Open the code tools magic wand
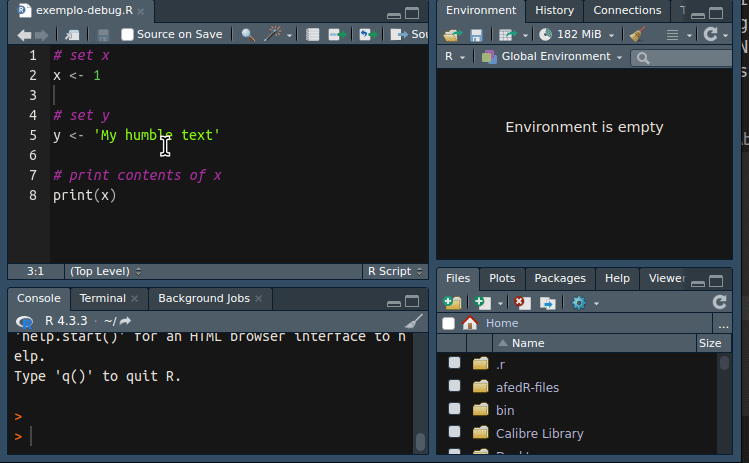 tap(270, 34)
